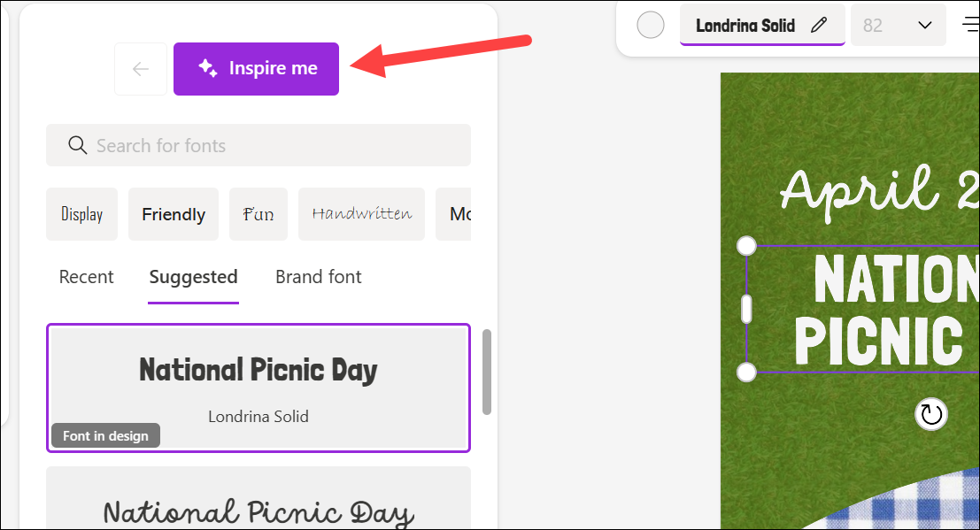Select the Display font category chip
Image resolution: width=980 pixels, height=530 pixels.
[81, 214]
